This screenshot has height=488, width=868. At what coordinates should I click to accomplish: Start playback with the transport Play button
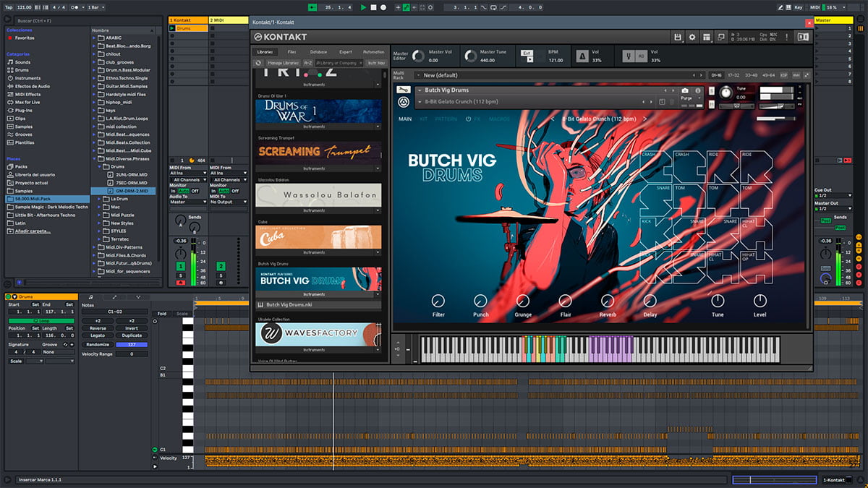(363, 7)
